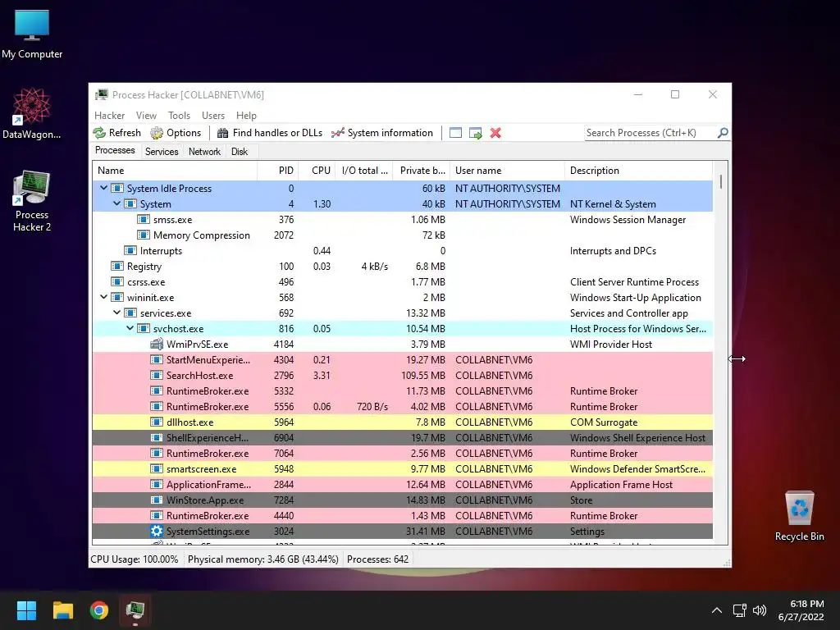Select the StartMenuExperienceHost row
The height and width of the screenshot is (630, 840).
(x=403, y=359)
